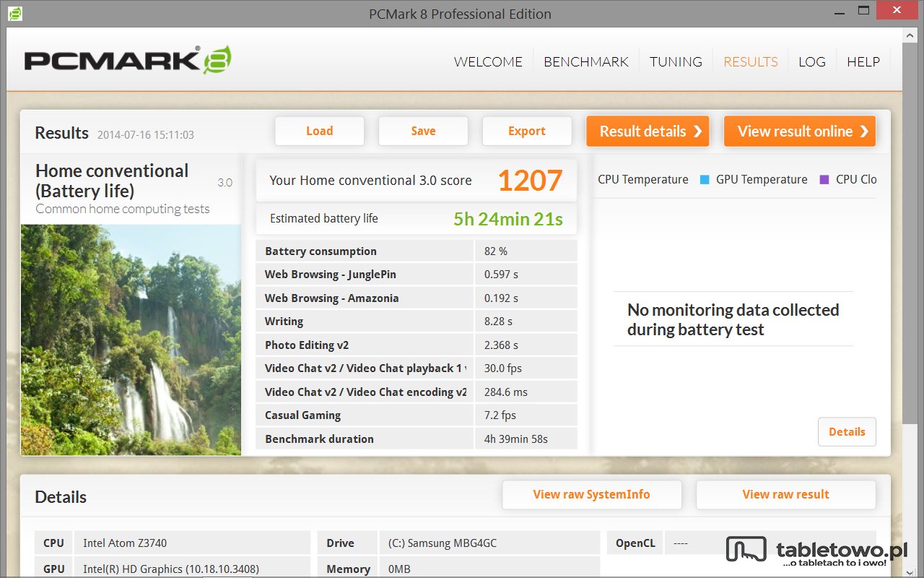Viewport: 924px width, 578px height.
Task: Open the Help tab
Action: click(x=863, y=62)
